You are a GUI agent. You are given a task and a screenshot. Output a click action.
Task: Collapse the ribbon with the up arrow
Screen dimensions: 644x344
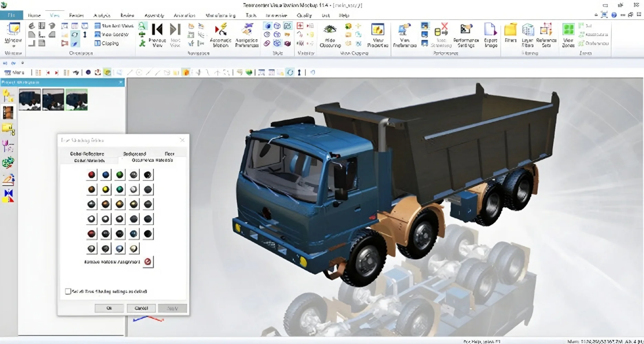(596, 15)
